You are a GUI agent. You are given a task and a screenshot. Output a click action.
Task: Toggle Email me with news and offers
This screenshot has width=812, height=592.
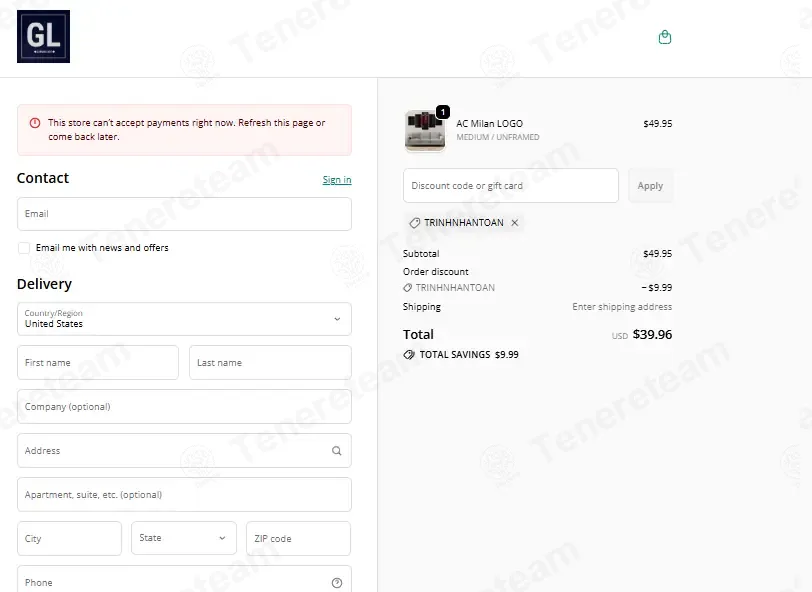click(24, 248)
